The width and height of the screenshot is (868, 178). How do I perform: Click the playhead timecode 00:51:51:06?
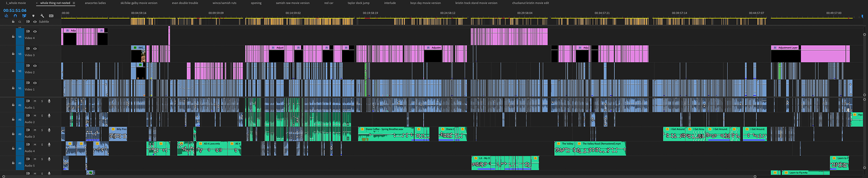tap(15, 10)
